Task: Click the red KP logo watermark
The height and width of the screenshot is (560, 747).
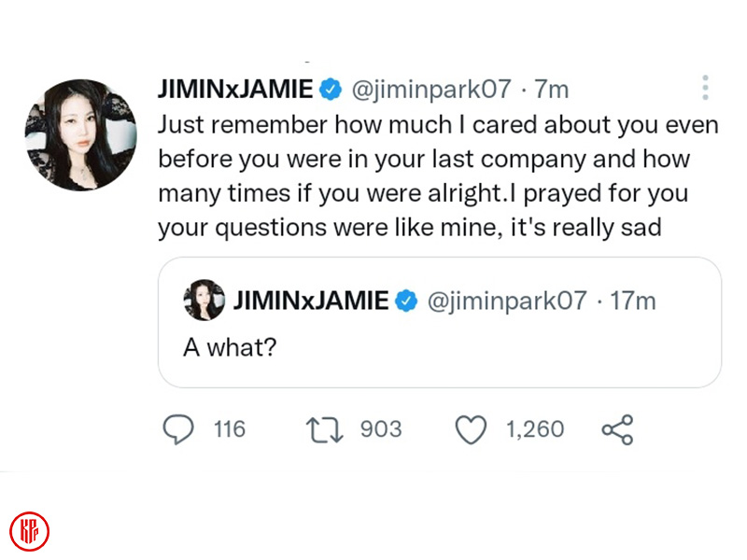Action: click(x=30, y=532)
